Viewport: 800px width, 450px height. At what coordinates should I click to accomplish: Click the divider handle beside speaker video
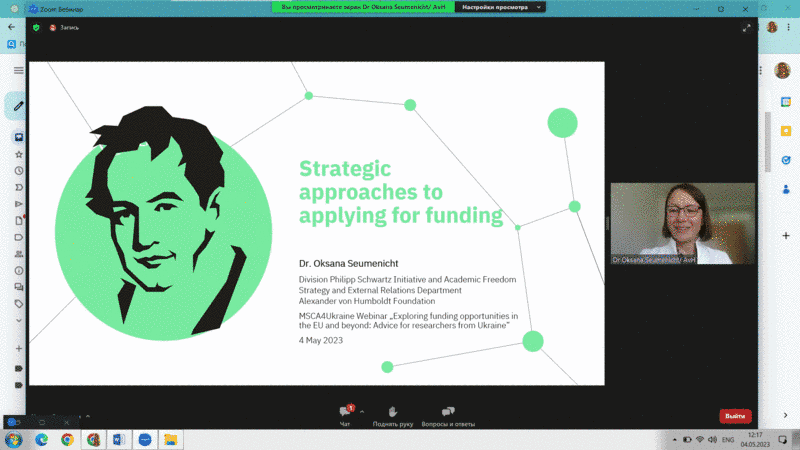[606, 224]
